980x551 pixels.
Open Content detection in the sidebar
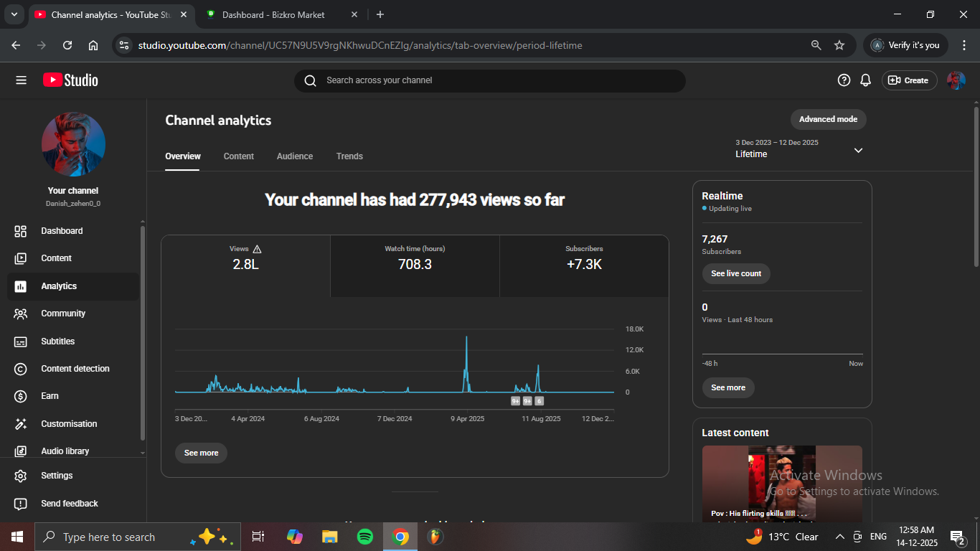click(x=75, y=369)
